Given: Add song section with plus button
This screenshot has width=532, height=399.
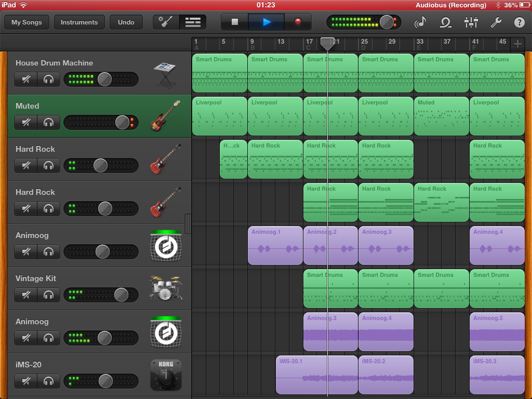Looking at the screenshot, I should (517, 44).
